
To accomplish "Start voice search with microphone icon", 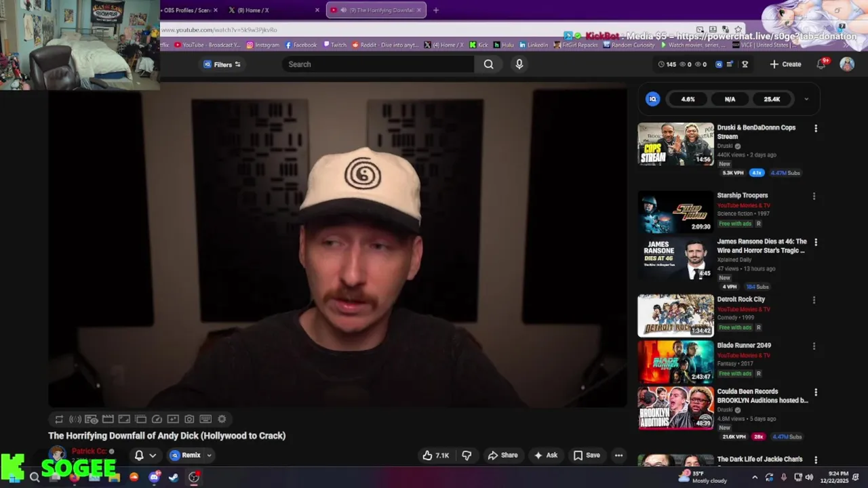I will (519, 64).
